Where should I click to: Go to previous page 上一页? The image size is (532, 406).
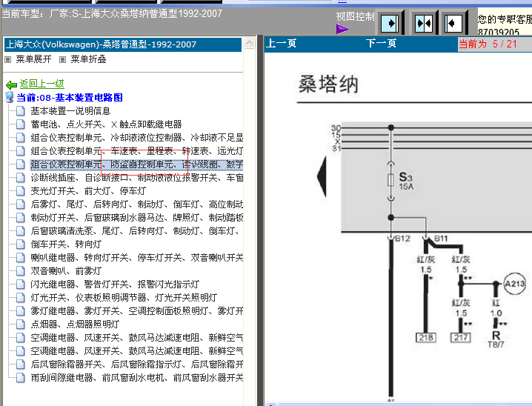[x=282, y=44]
